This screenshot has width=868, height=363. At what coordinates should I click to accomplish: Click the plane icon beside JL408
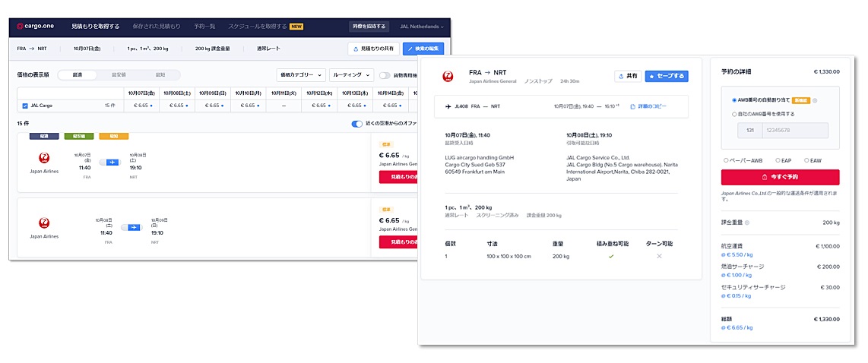click(x=448, y=106)
